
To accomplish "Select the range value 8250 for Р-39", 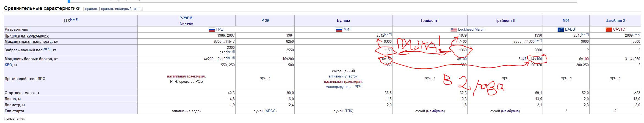I will click(290, 42).
